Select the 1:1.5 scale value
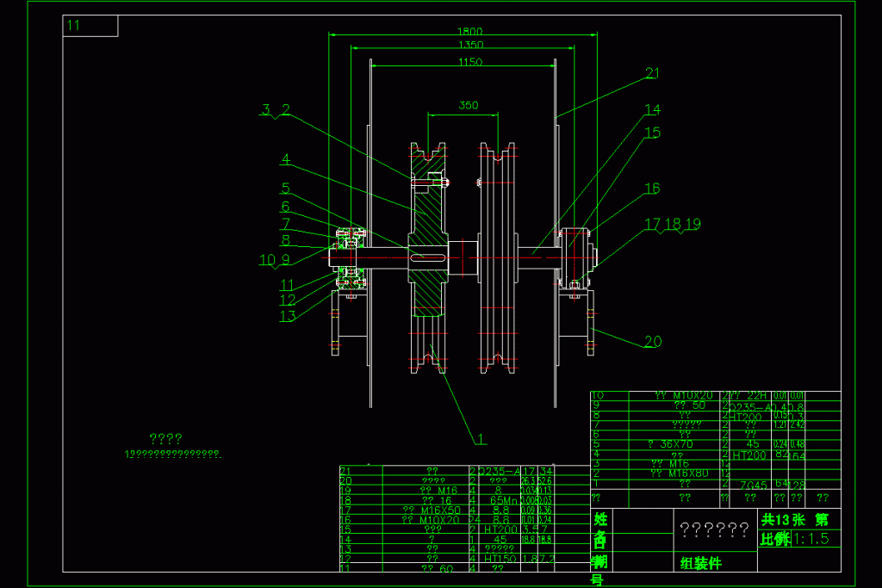The width and height of the screenshot is (882, 588). pyautogui.click(x=811, y=540)
